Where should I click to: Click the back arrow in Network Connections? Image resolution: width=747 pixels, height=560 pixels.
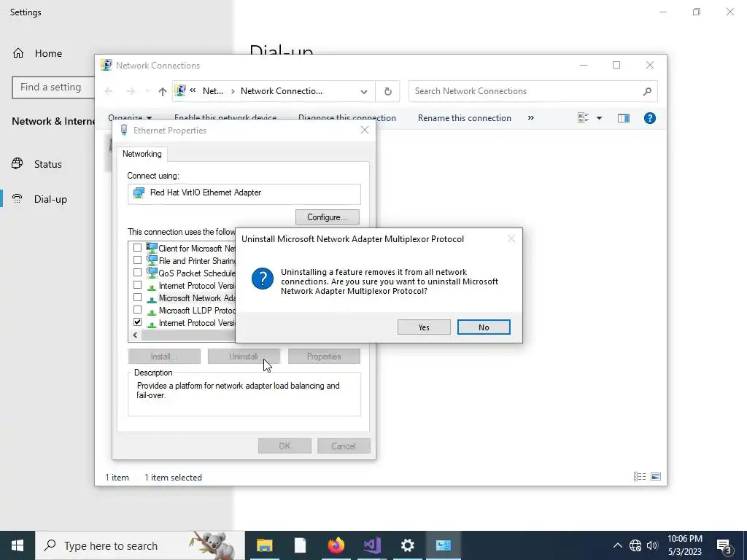pyautogui.click(x=109, y=91)
